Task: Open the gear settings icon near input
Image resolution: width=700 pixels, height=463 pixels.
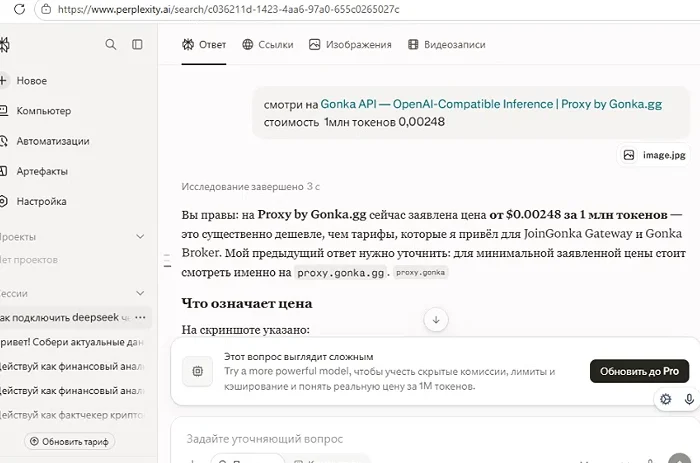Action: (x=665, y=399)
